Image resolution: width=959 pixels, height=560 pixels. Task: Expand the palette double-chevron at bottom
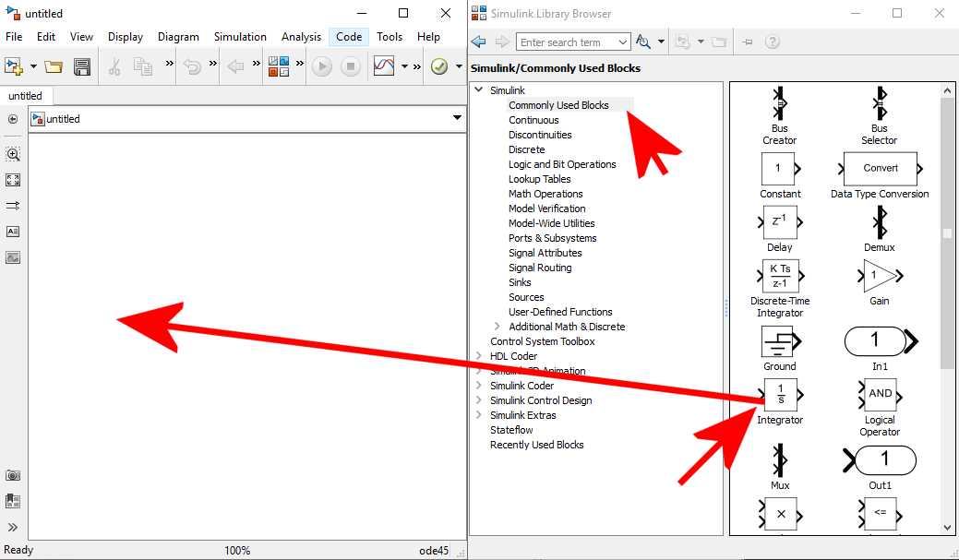tap(13, 527)
